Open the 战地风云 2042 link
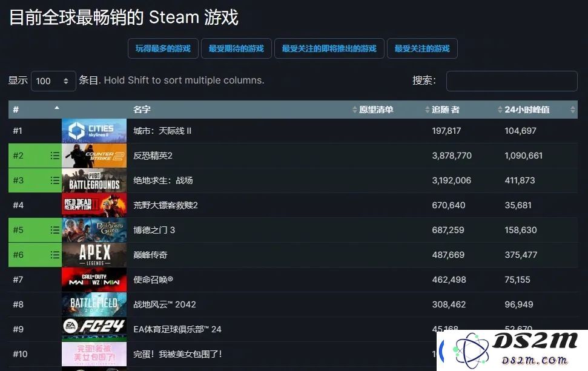588x371 pixels. (165, 304)
